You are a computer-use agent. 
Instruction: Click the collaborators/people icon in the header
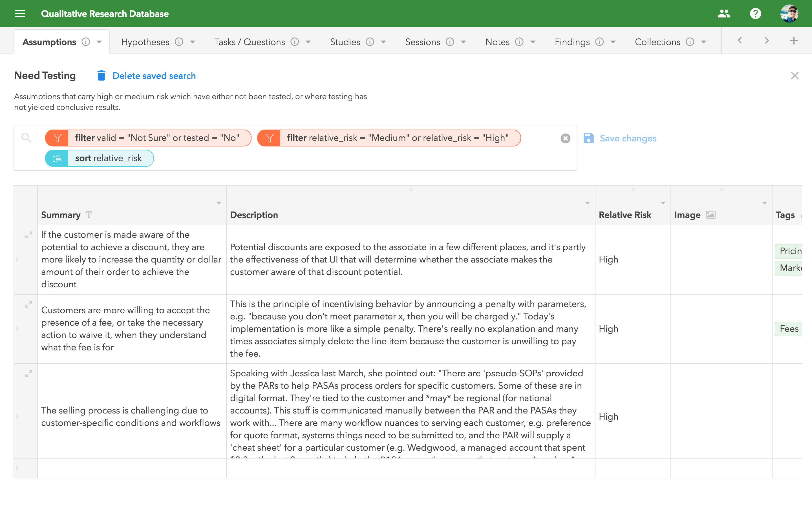[724, 14]
